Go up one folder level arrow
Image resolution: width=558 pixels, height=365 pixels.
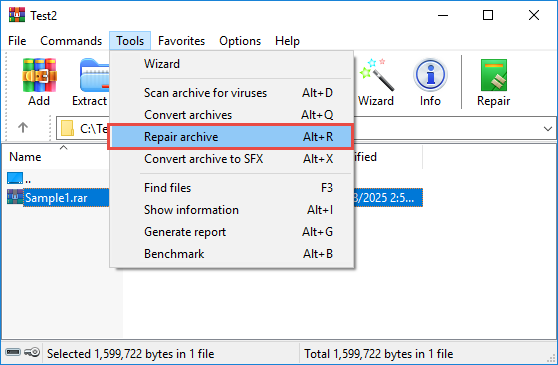[x=23, y=127]
